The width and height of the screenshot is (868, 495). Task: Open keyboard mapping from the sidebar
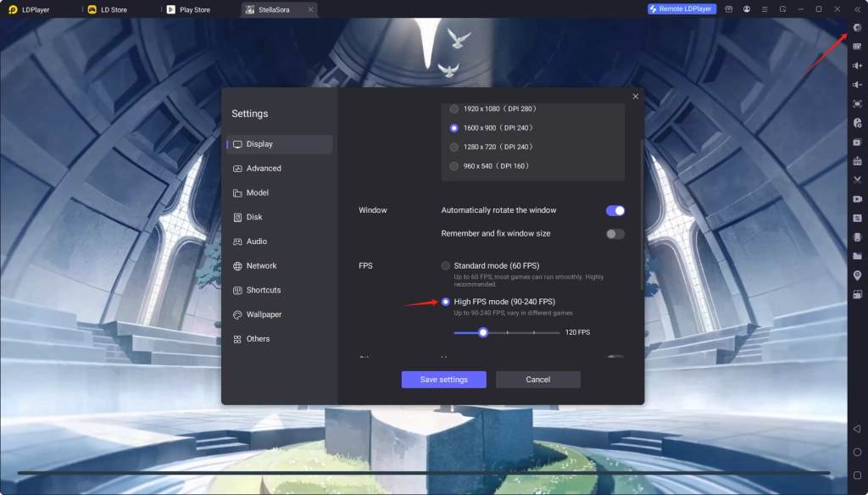(x=857, y=48)
